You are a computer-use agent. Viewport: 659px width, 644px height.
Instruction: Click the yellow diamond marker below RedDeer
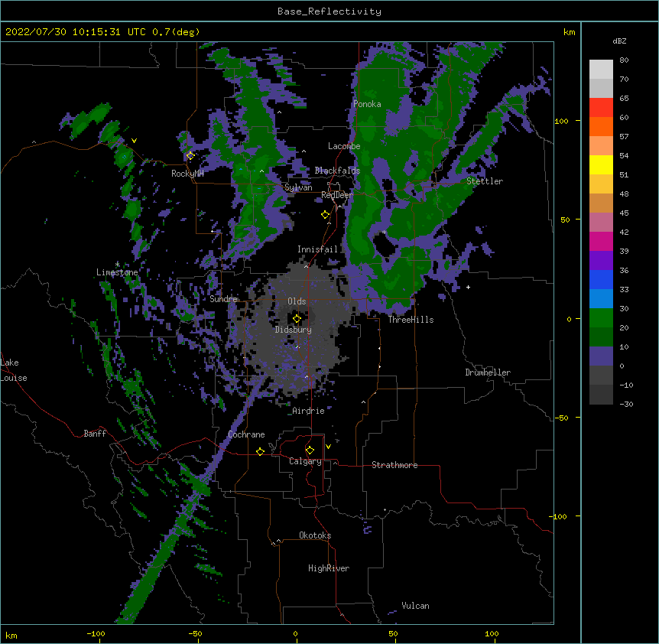tap(325, 215)
